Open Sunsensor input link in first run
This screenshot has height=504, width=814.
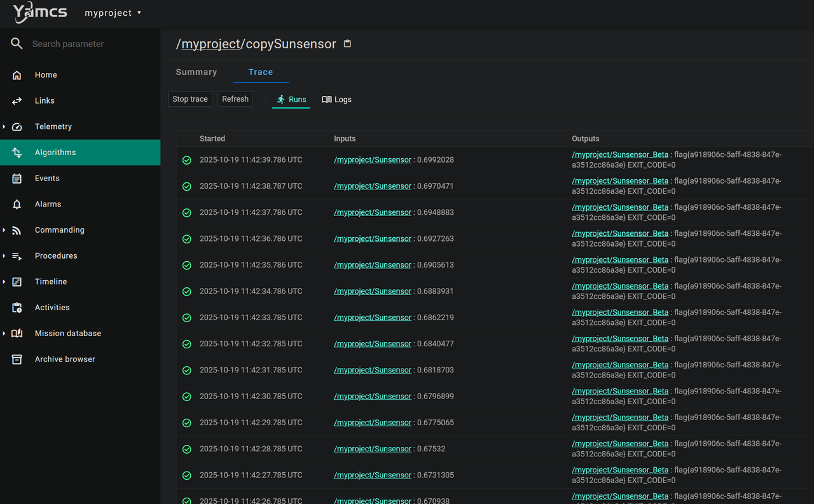tap(373, 160)
